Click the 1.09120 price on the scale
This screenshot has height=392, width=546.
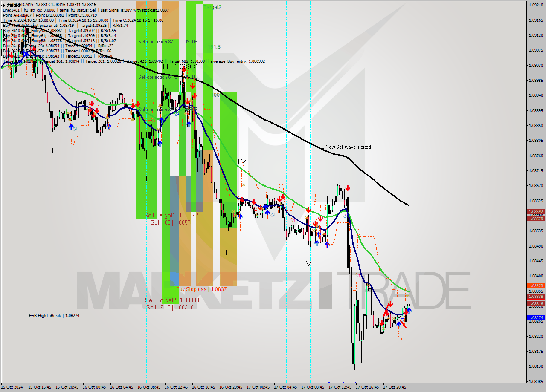[536, 35]
